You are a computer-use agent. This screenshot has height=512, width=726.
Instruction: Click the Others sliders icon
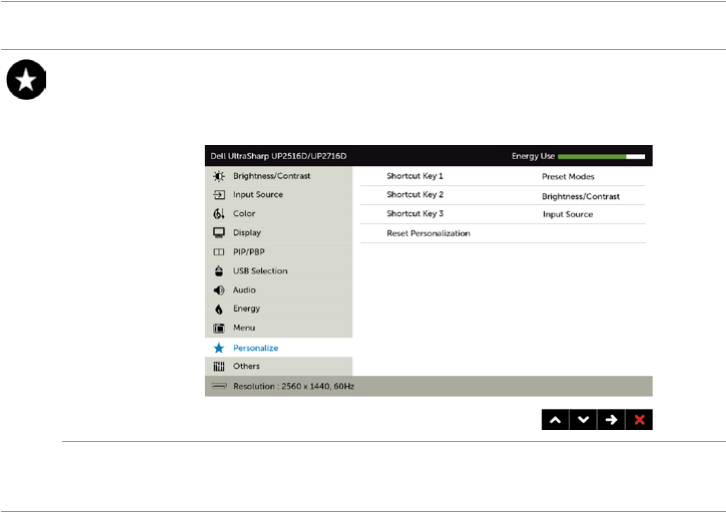[219, 366]
